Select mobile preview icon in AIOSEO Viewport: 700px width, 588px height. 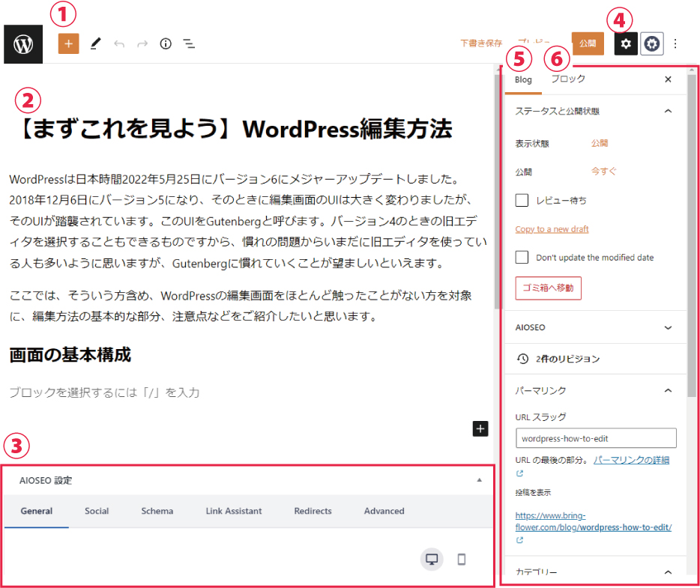[x=462, y=559]
